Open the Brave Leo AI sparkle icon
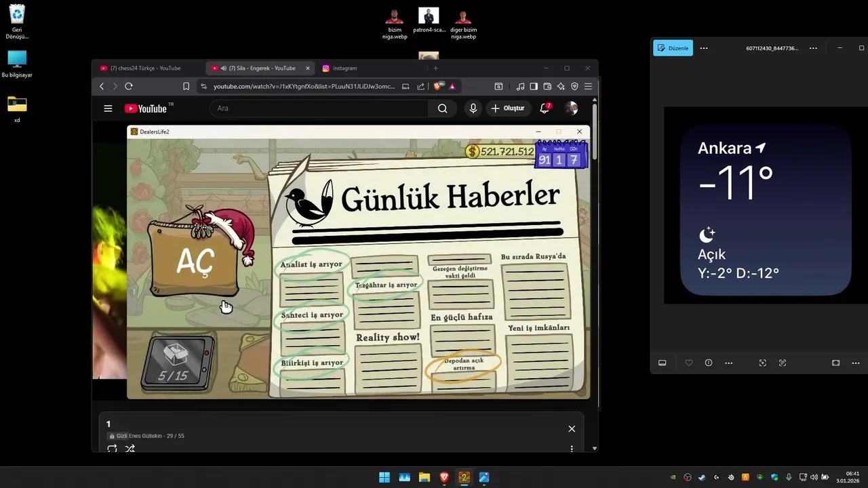This screenshot has height=488, width=868. [561, 86]
